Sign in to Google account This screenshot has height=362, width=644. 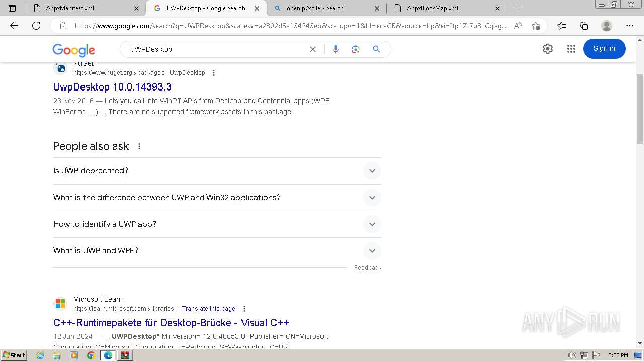(x=604, y=49)
